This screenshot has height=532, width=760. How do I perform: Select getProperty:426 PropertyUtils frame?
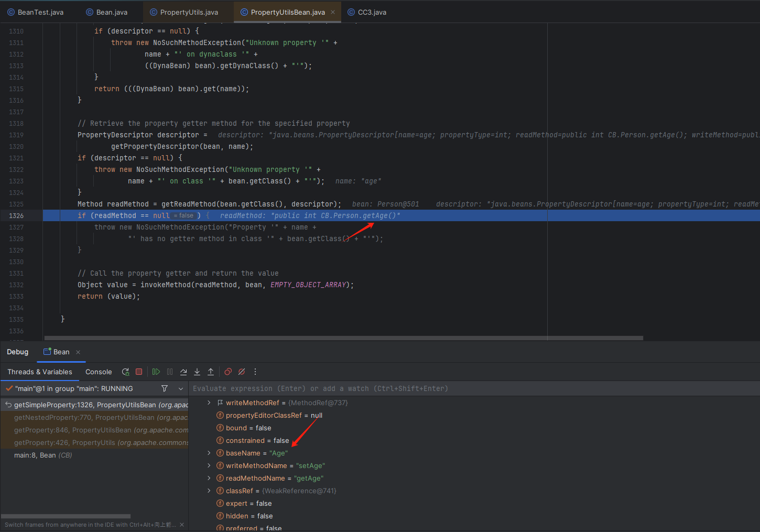94,442
